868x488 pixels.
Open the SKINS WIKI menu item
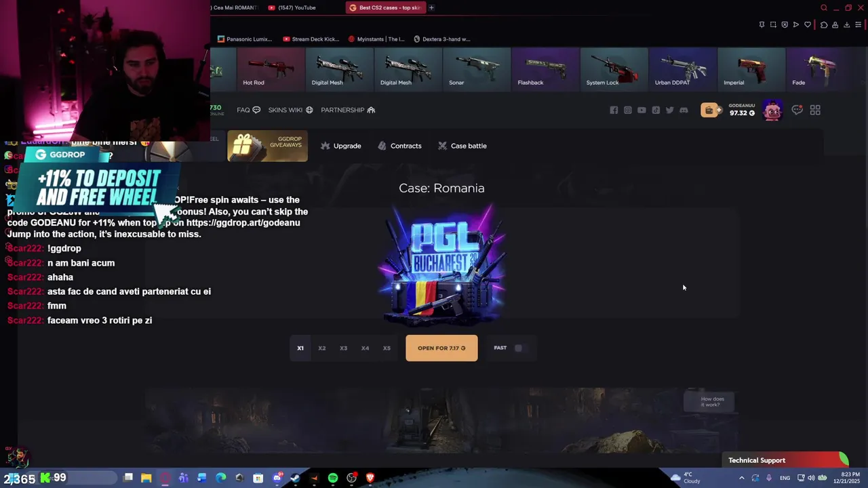click(x=290, y=110)
